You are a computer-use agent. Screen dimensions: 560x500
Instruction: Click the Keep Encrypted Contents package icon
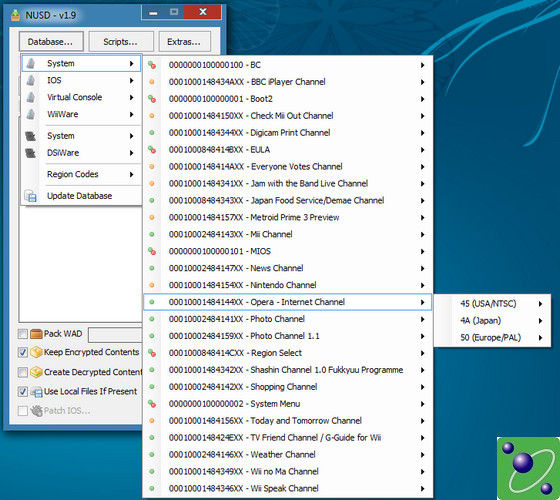coord(36,352)
